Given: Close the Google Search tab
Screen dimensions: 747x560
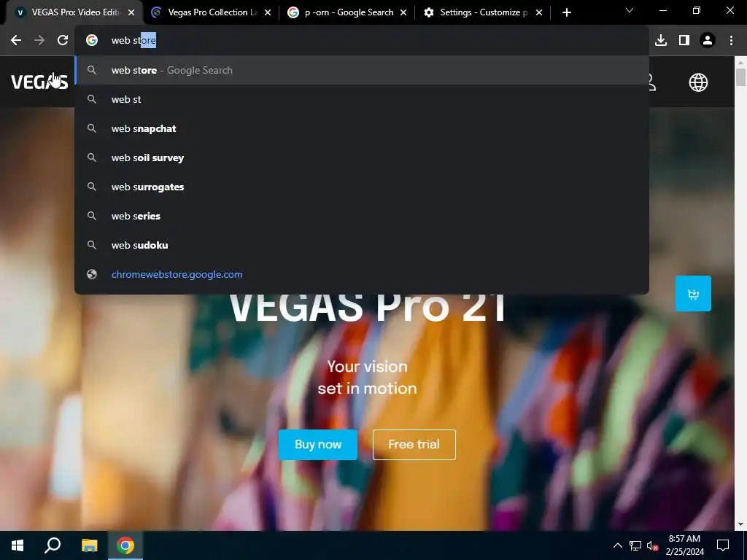Looking at the screenshot, I should pyautogui.click(x=403, y=12).
